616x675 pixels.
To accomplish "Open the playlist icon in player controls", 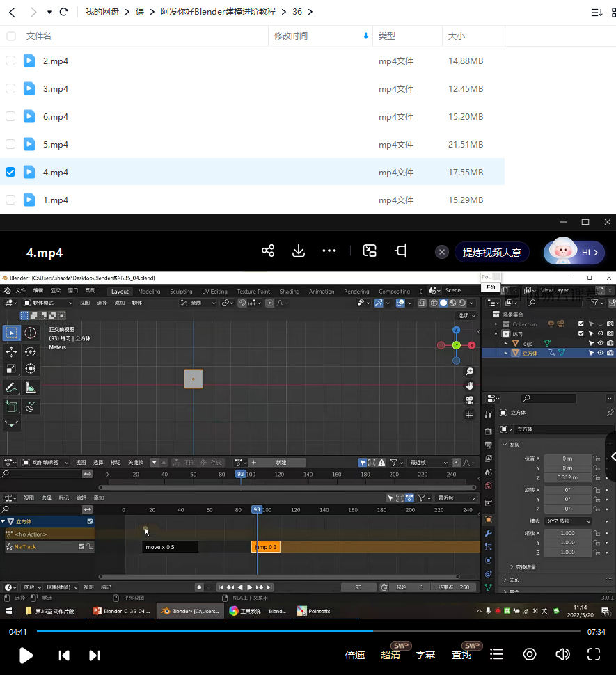I will pos(496,654).
